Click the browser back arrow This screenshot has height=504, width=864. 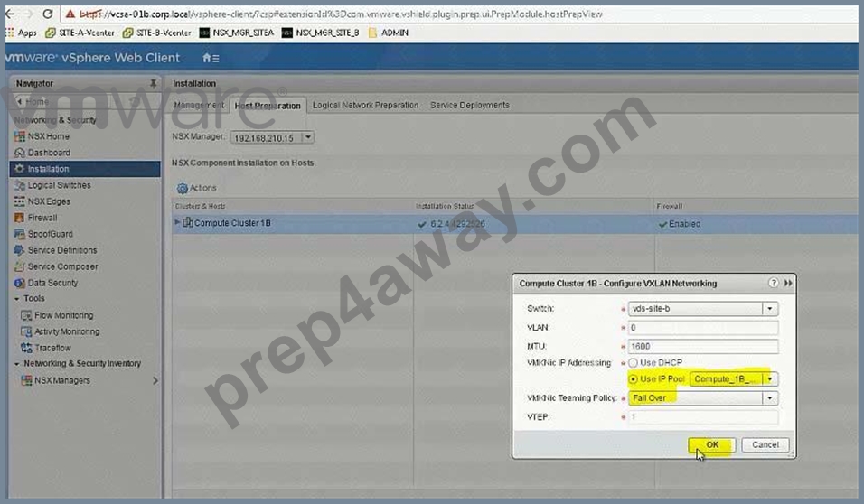click(9, 14)
